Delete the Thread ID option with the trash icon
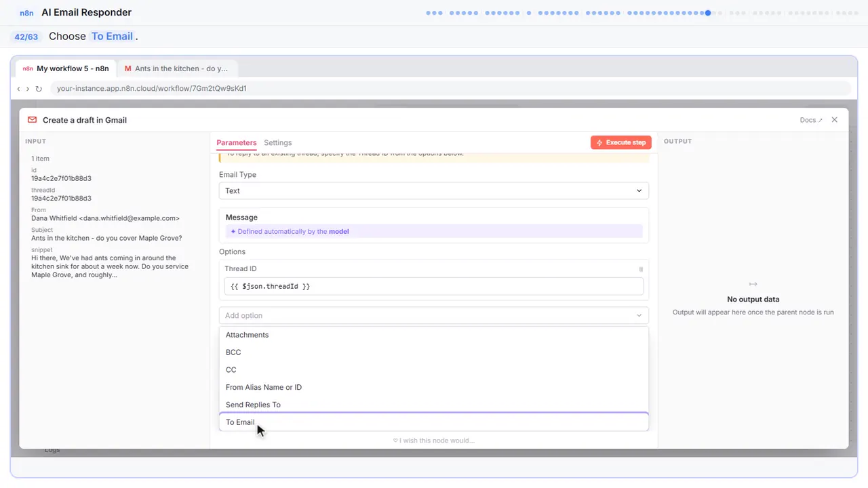This screenshot has height=488, width=868. [641, 269]
